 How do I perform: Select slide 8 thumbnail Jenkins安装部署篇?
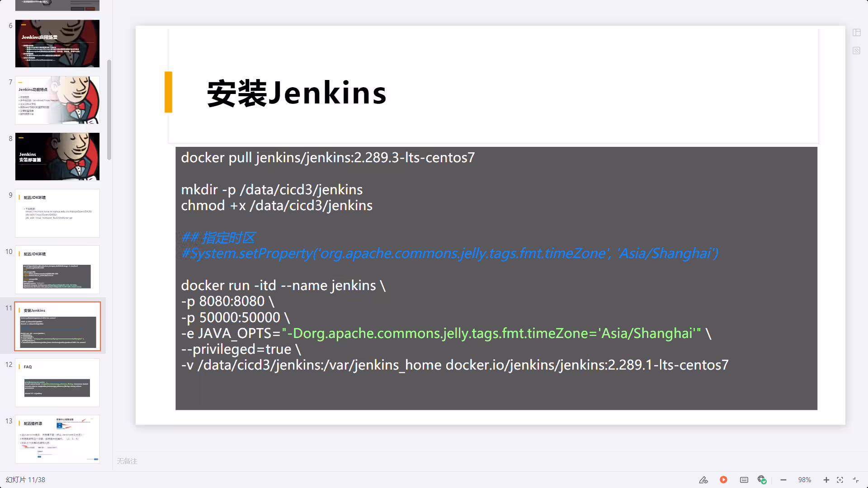tap(57, 156)
